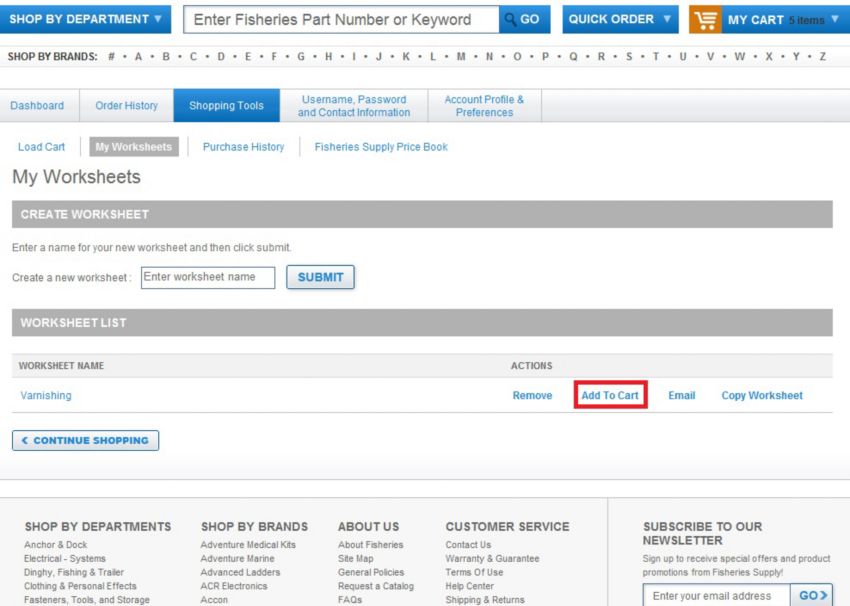Click the newsletter email address field
Image resolution: width=850 pixels, height=606 pixels.
point(717,596)
